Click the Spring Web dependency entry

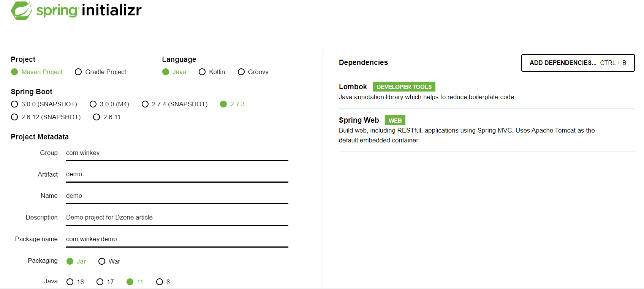(359, 120)
